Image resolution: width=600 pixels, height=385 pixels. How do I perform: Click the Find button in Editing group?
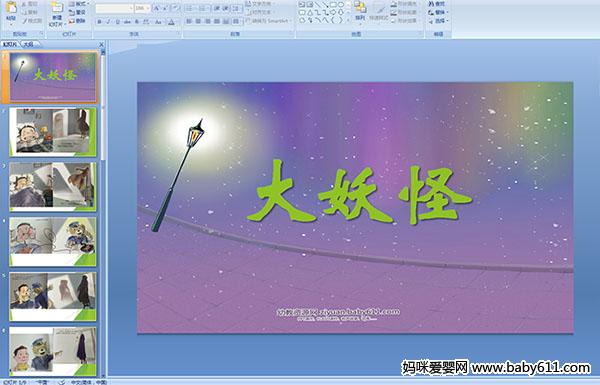pos(437,4)
